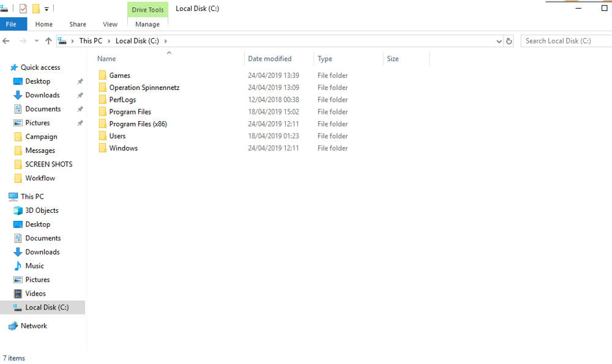Sort by the Name column header
This screenshot has height=364, width=612.
tap(106, 59)
